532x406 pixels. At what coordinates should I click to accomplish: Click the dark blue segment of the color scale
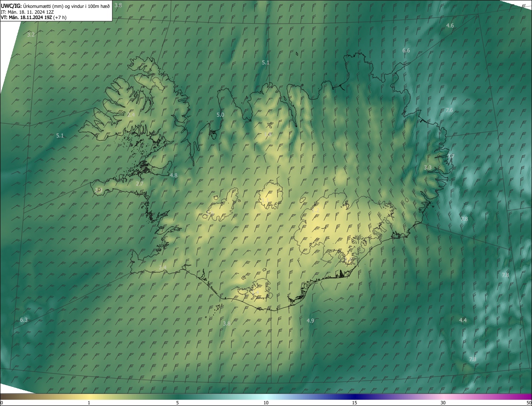pos(355,396)
